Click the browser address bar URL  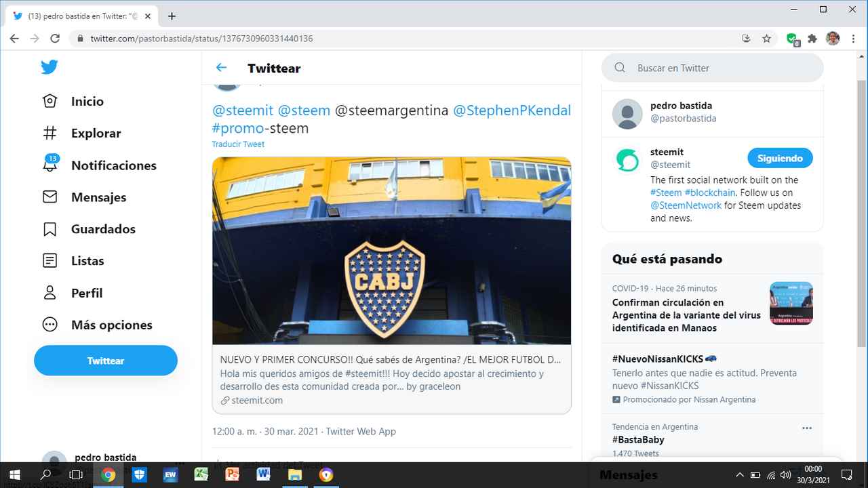[x=201, y=39]
